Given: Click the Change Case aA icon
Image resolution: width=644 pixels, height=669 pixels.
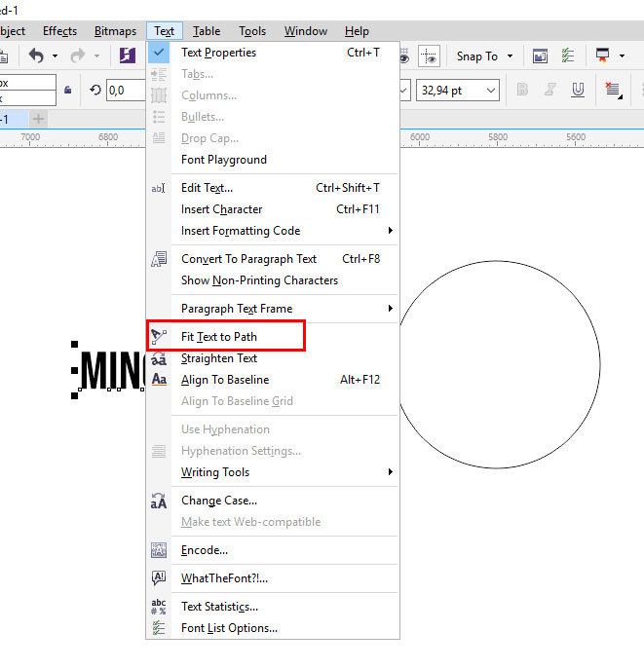Looking at the screenshot, I should pyautogui.click(x=159, y=501).
